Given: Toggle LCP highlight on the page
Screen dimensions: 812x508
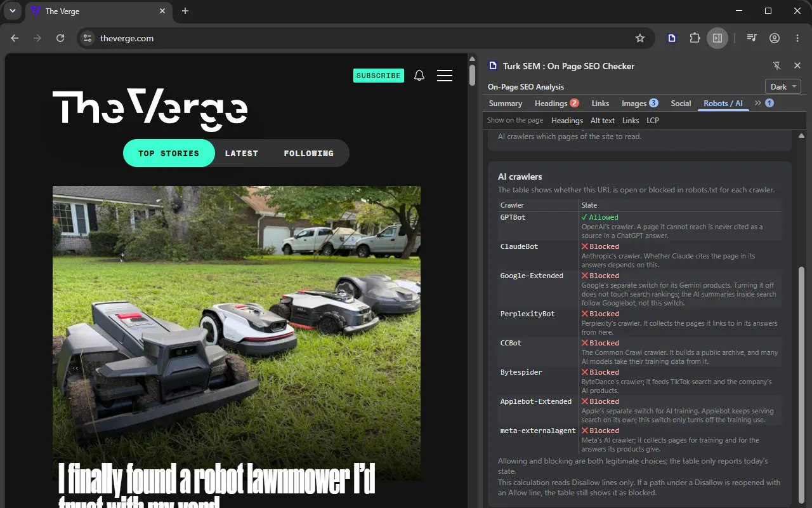Looking at the screenshot, I should [653, 121].
